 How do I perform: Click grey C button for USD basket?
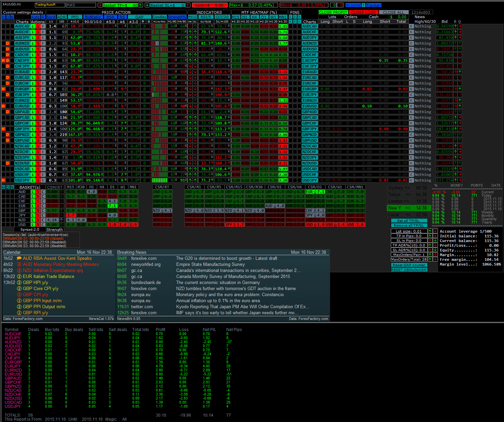pos(43,225)
